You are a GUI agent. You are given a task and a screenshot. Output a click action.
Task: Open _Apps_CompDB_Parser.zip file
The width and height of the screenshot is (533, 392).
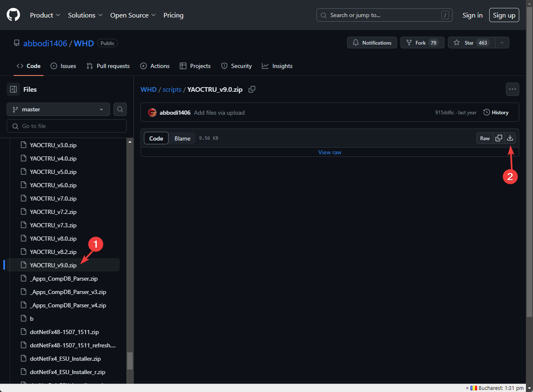click(63, 279)
